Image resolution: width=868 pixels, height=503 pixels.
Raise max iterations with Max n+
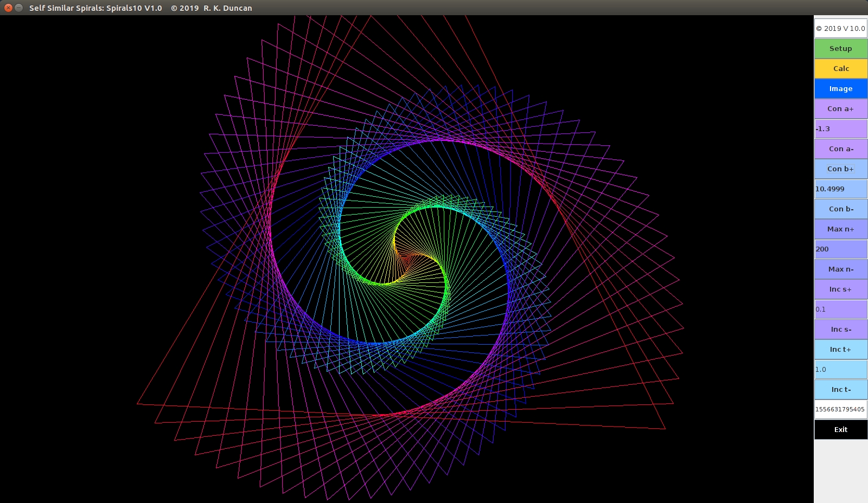[x=840, y=229]
